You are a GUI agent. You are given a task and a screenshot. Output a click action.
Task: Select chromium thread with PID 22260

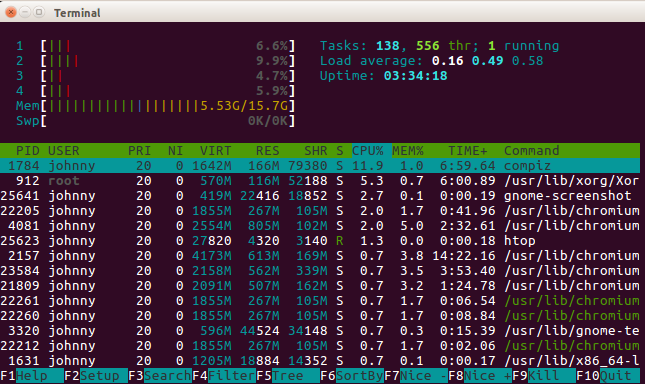coord(320,316)
